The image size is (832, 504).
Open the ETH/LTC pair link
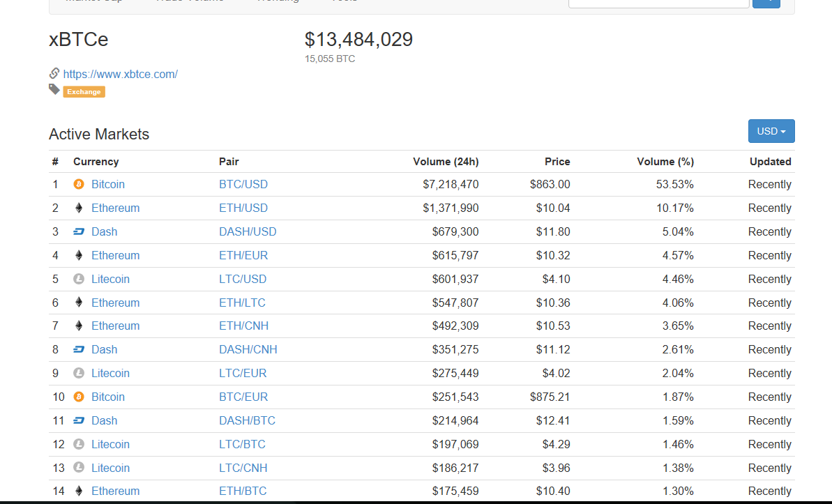point(242,303)
